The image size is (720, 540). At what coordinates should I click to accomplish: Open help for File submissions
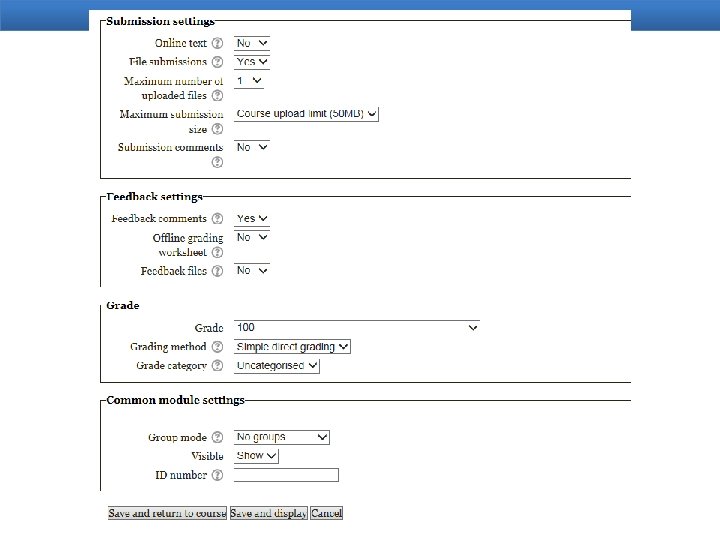pyautogui.click(x=217, y=62)
